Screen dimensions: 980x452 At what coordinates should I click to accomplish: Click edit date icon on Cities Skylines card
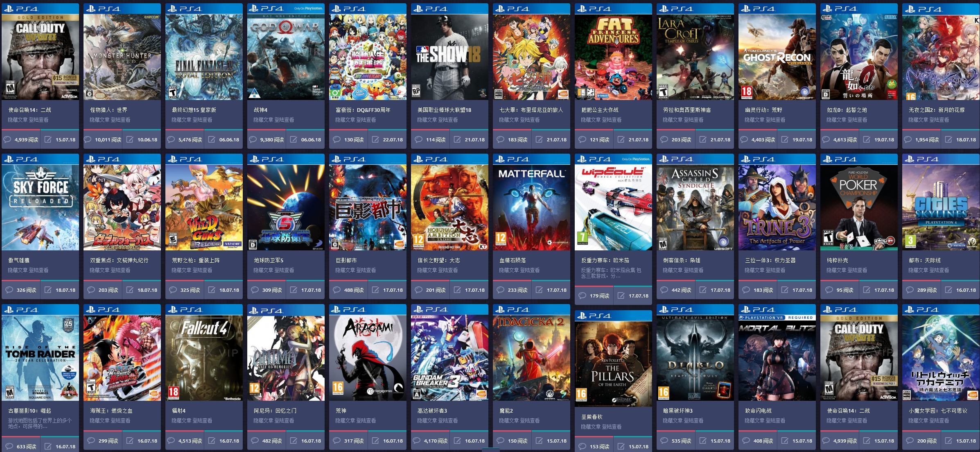(x=948, y=290)
